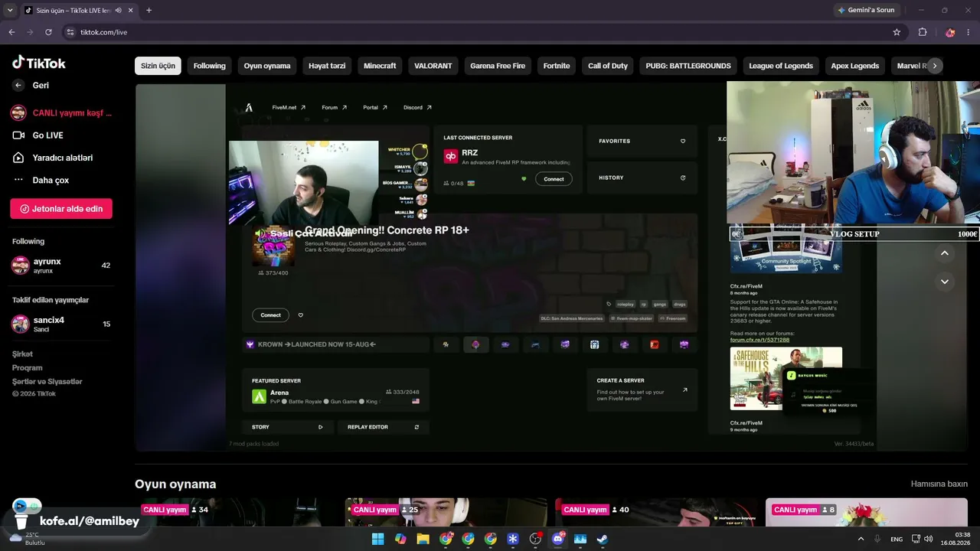Open the Fortnite category
The image size is (980, 551).
coord(557,66)
